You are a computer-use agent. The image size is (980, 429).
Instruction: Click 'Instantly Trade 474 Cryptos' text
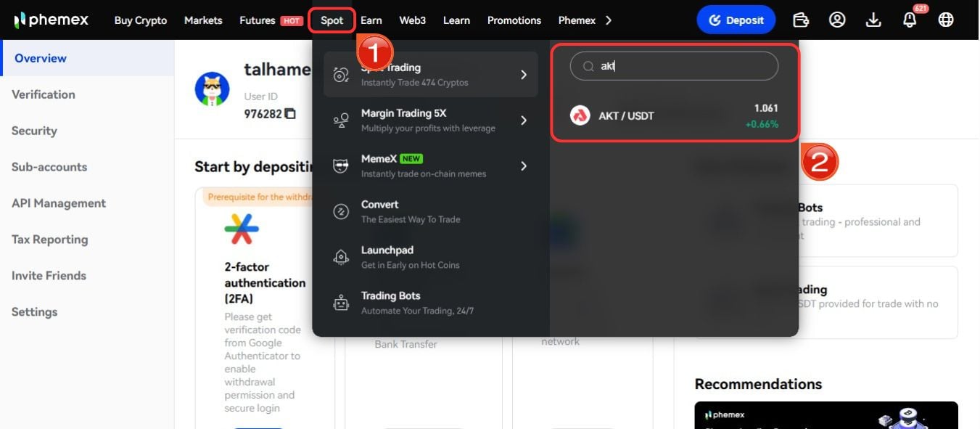click(x=415, y=83)
